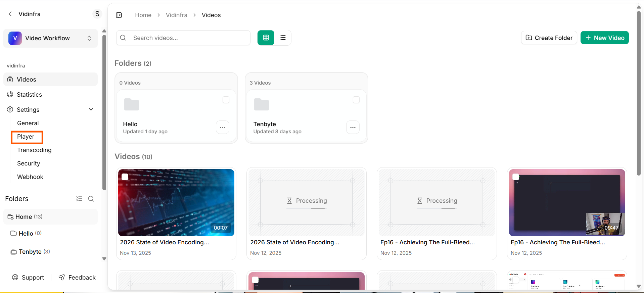Image resolution: width=644 pixels, height=293 pixels.
Task: Switch to grid view
Action: (266, 38)
